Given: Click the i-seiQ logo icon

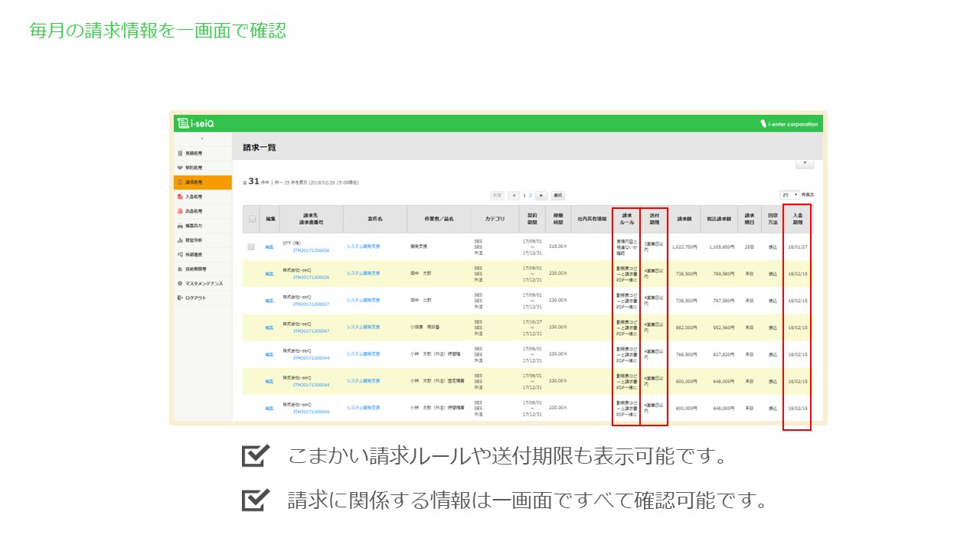Looking at the screenshot, I should [182, 123].
